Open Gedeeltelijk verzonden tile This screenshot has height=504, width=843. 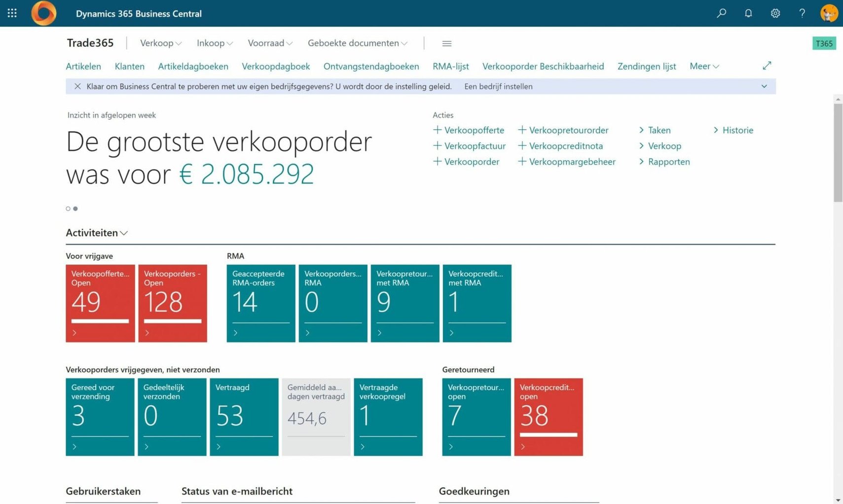click(x=172, y=417)
